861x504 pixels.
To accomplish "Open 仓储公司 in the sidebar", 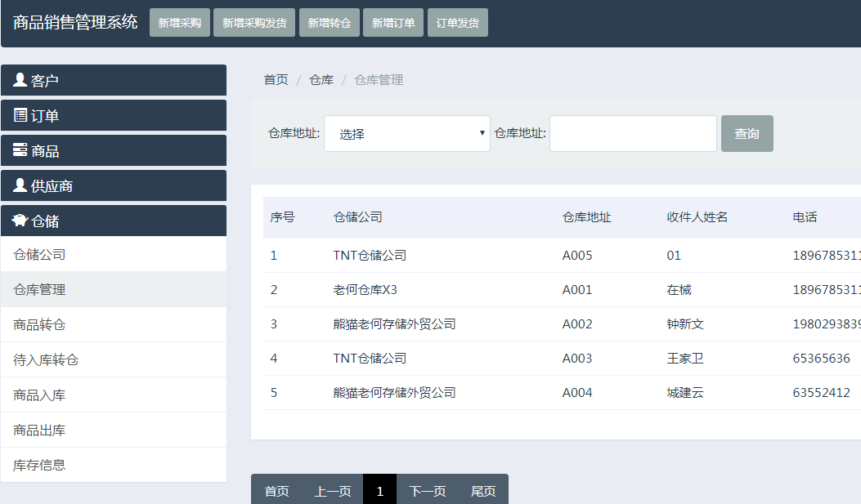I will [39, 255].
